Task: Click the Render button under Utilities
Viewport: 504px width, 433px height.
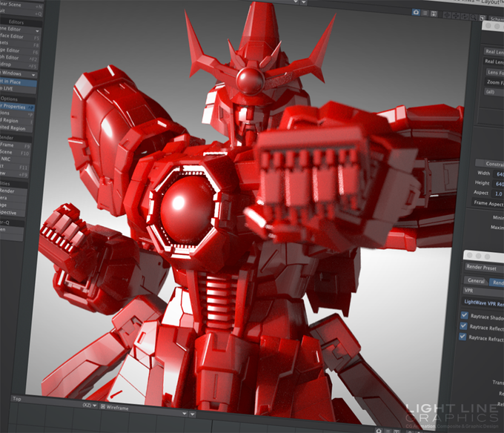Action: (x=12, y=191)
